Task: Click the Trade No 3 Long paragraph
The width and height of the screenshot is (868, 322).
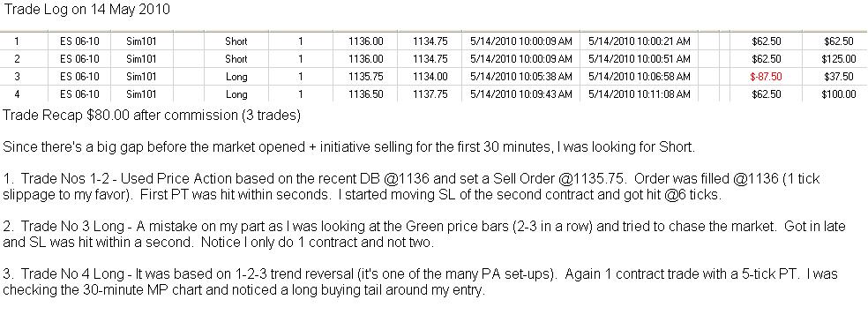Action: (x=424, y=236)
